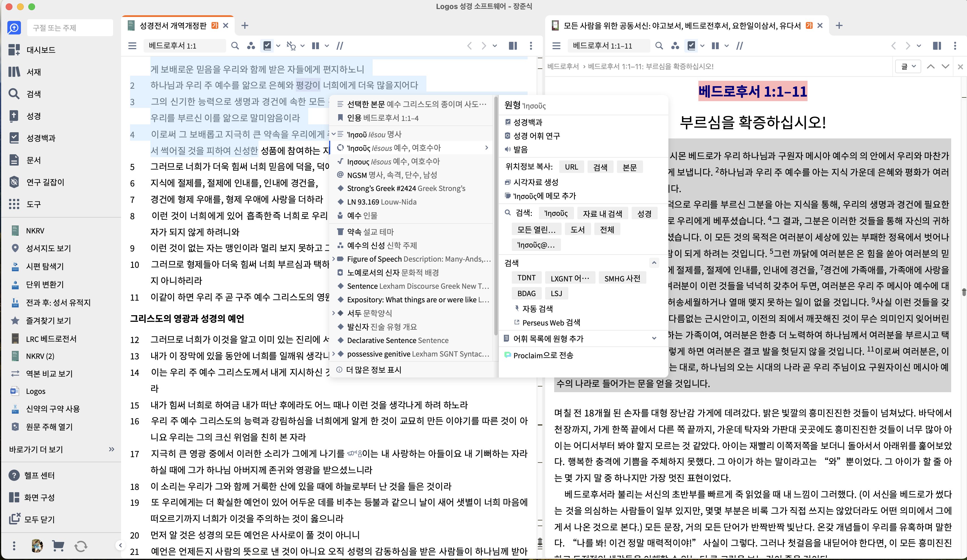Toggle split-panel layout icon in left panel

pos(513,46)
